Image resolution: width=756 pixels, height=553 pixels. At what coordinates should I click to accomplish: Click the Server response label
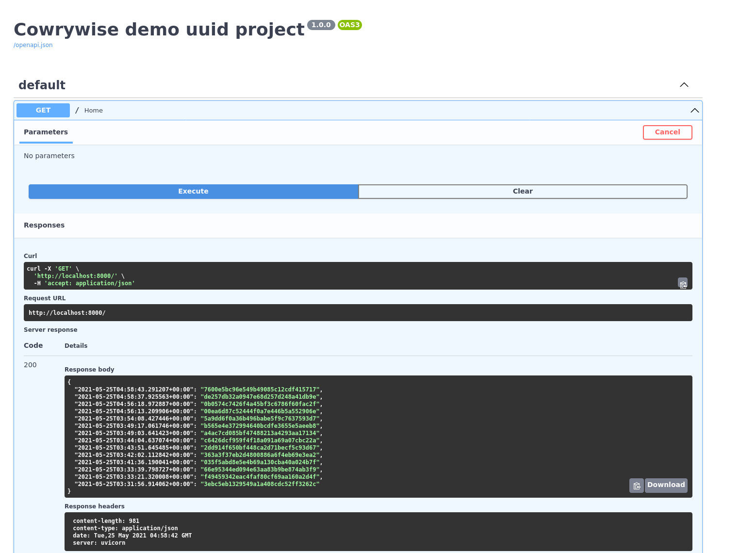(x=50, y=330)
